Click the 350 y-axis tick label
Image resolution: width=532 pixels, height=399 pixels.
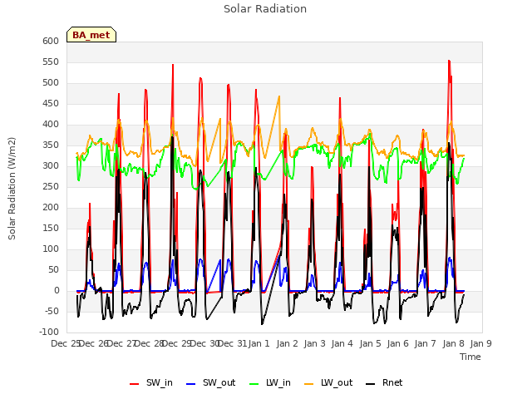click(x=51, y=145)
